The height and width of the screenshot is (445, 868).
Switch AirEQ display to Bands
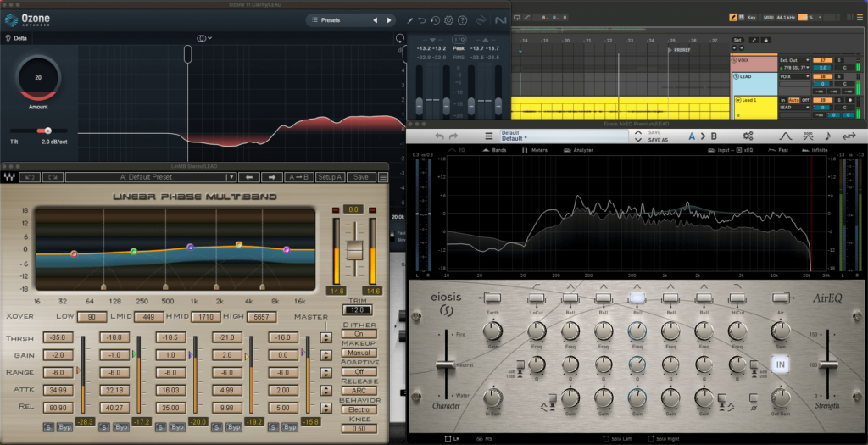click(x=494, y=150)
